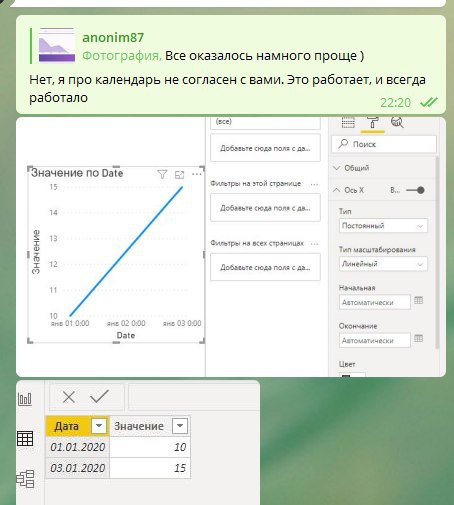The width and height of the screenshot is (454, 505).
Task: Select the Format paint roller tab
Action: [373, 122]
